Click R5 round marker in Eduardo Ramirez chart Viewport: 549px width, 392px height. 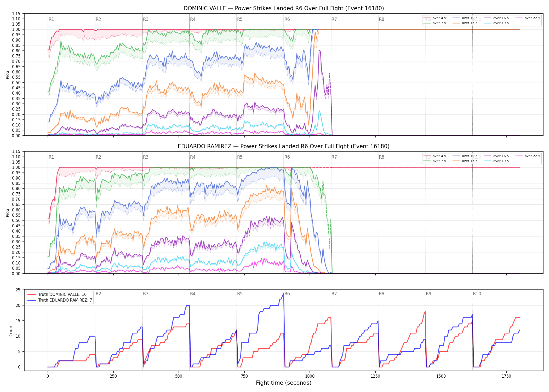click(x=240, y=157)
